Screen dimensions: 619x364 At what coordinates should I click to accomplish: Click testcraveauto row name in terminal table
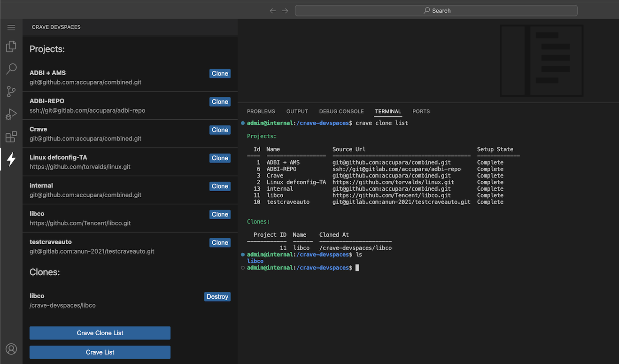[288, 202]
